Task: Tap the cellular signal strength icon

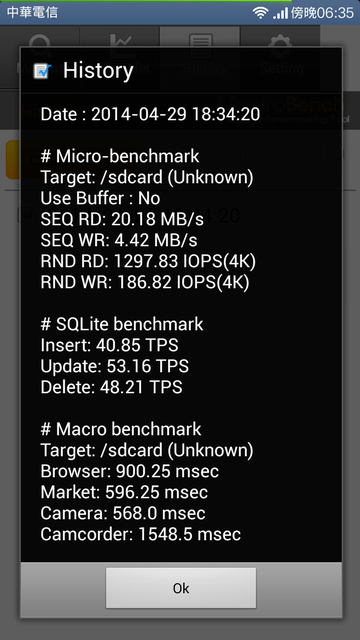Action: (x=280, y=13)
